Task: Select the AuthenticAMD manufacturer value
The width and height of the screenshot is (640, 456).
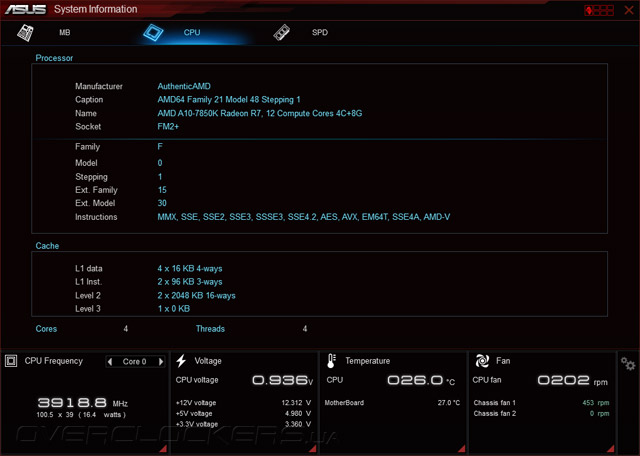Action: (184, 86)
